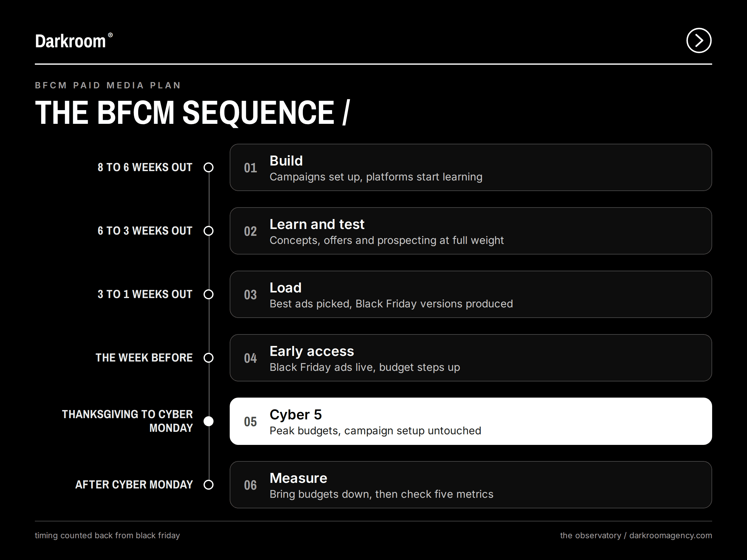
Task: Select the 3 to 1 weeks out timeline marker
Action: coord(209,294)
